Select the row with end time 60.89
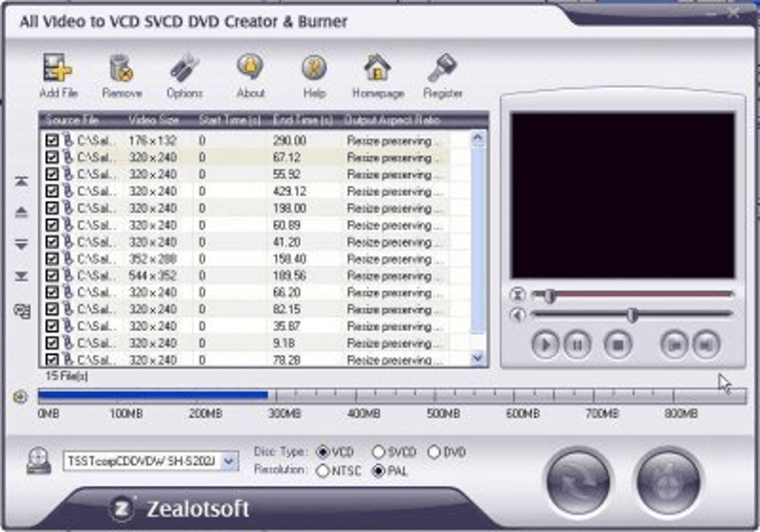The width and height of the screenshot is (760, 532). (246, 225)
